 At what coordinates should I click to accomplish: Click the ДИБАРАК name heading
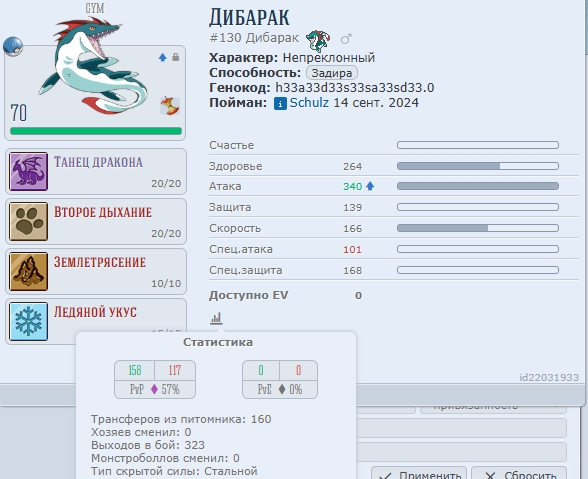pos(249,17)
